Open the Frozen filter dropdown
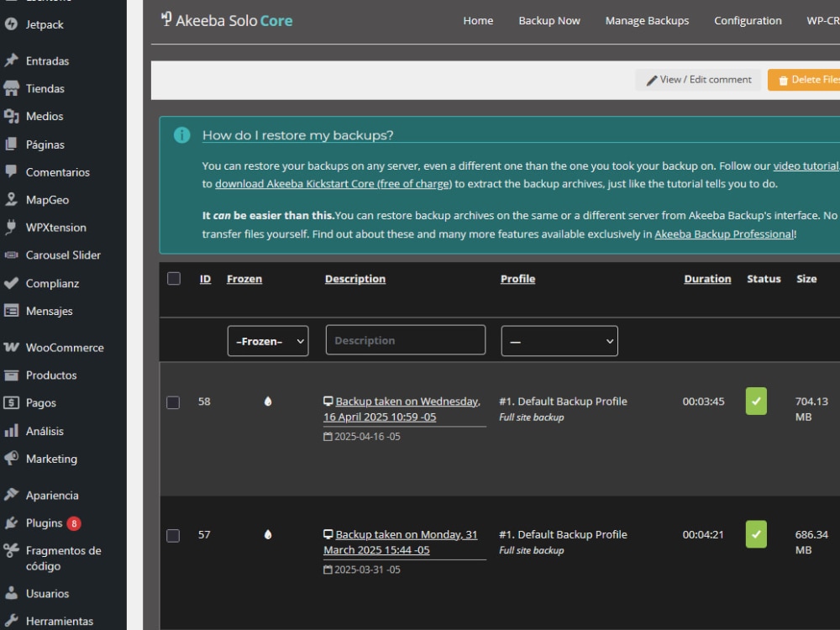 pos(268,341)
